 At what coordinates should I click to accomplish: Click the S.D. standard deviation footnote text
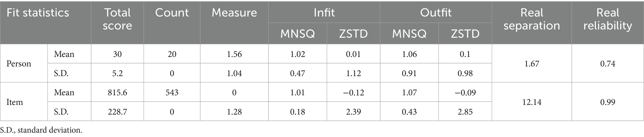coord(41,130)
